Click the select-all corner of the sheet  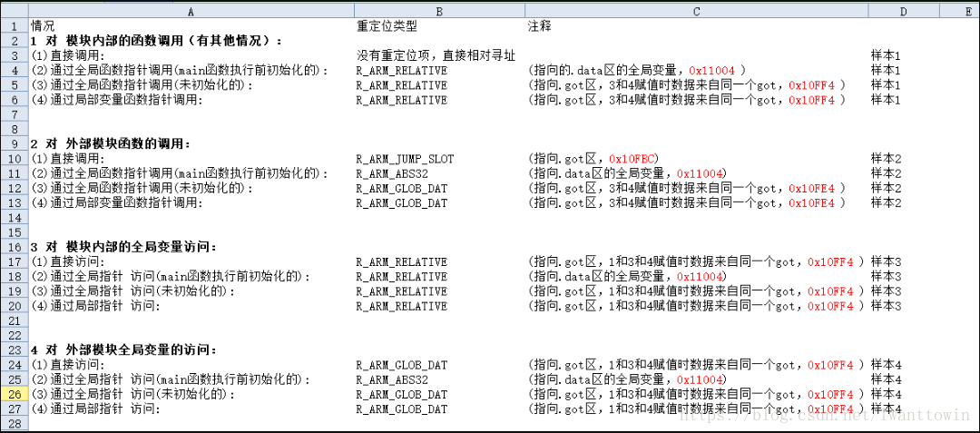coord(15,11)
